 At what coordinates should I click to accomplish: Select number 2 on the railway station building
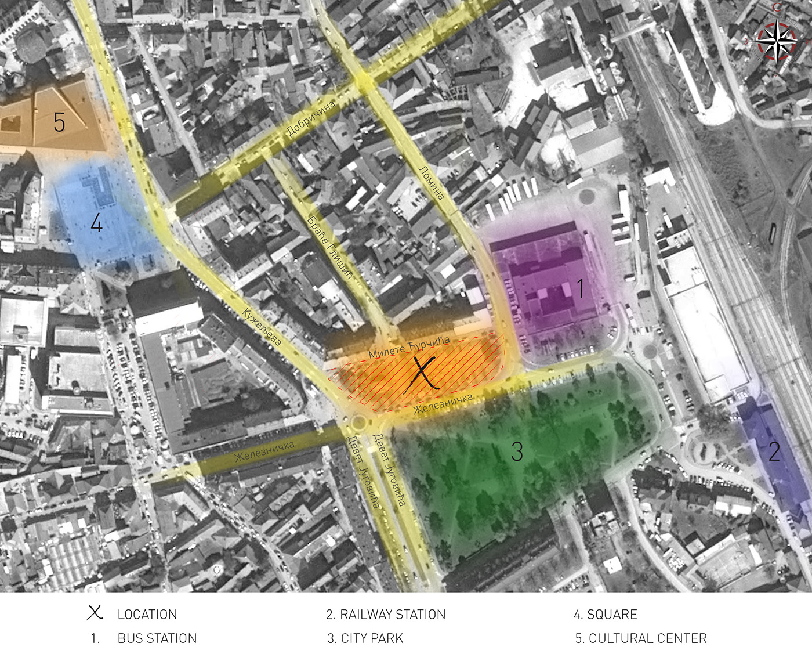[774, 451]
